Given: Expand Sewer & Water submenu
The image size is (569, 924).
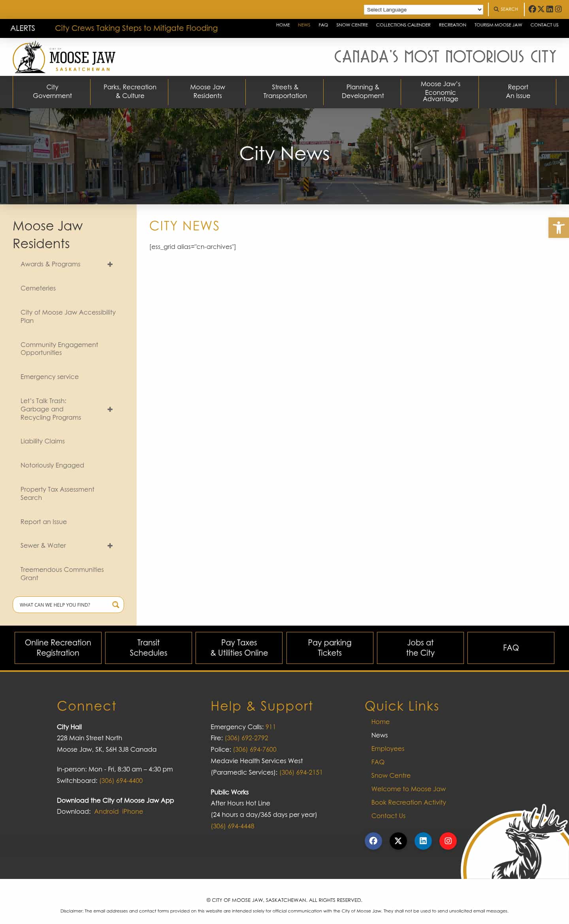Looking at the screenshot, I should point(110,546).
